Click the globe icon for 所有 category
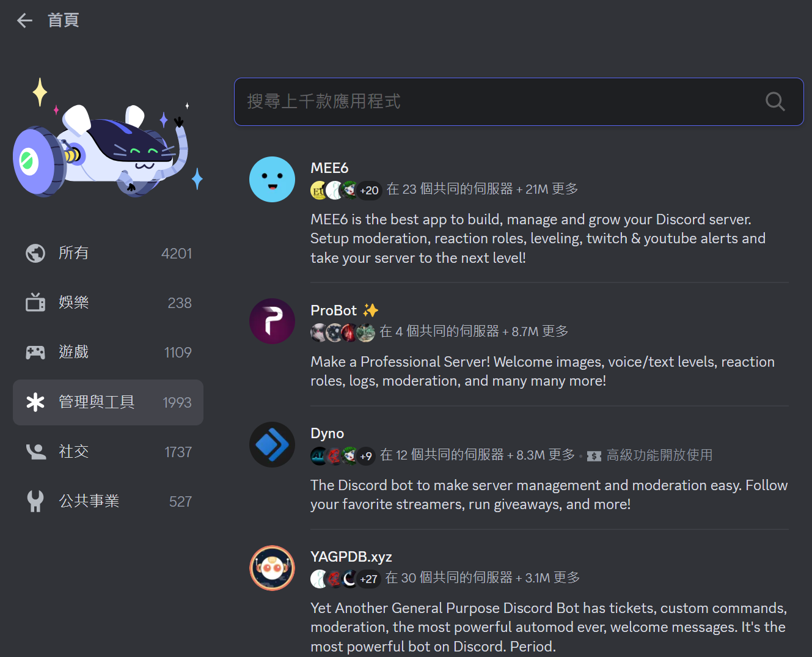This screenshot has width=812, height=657. pyautogui.click(x=35, y=253)
